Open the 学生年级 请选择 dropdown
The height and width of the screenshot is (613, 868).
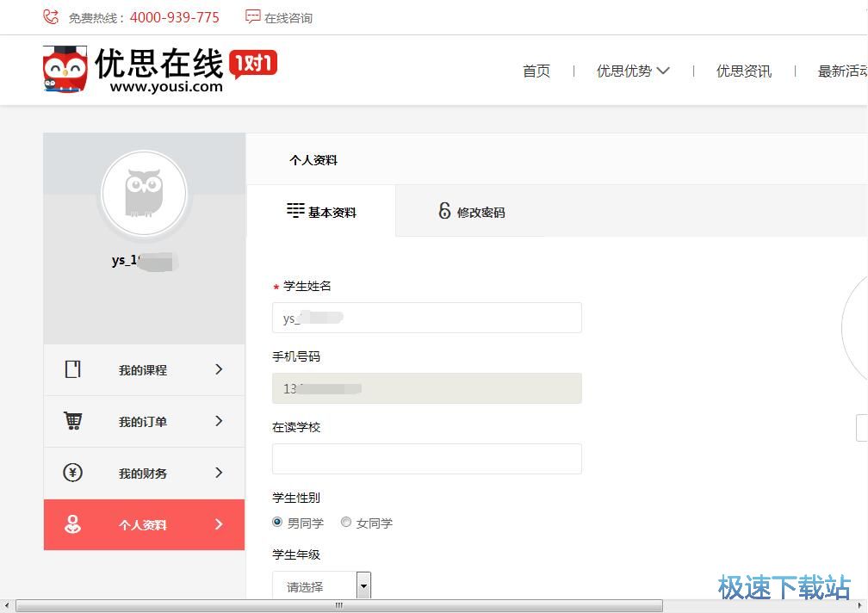(x=322, y=586)
